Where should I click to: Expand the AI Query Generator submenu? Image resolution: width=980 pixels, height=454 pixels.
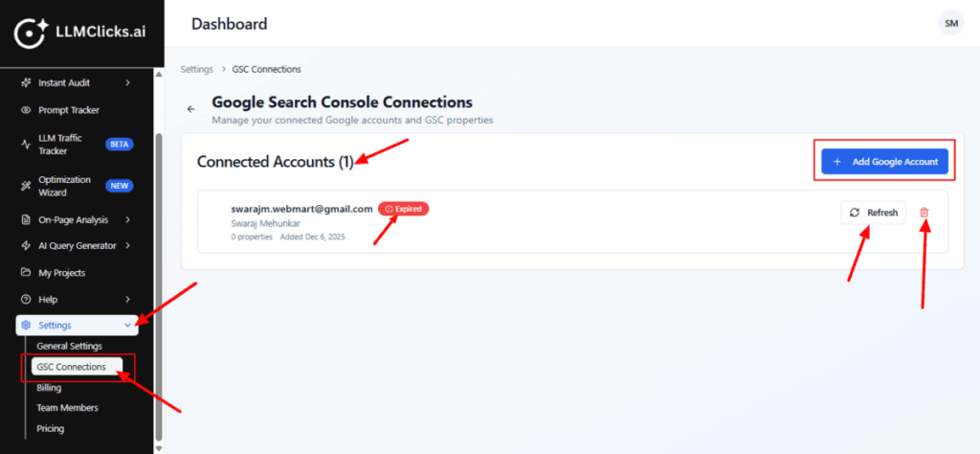pyautogui.click(x=127, y=246)
